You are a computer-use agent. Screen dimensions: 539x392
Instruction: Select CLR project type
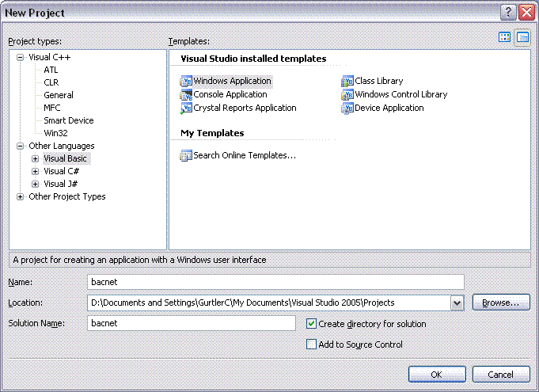51,82
